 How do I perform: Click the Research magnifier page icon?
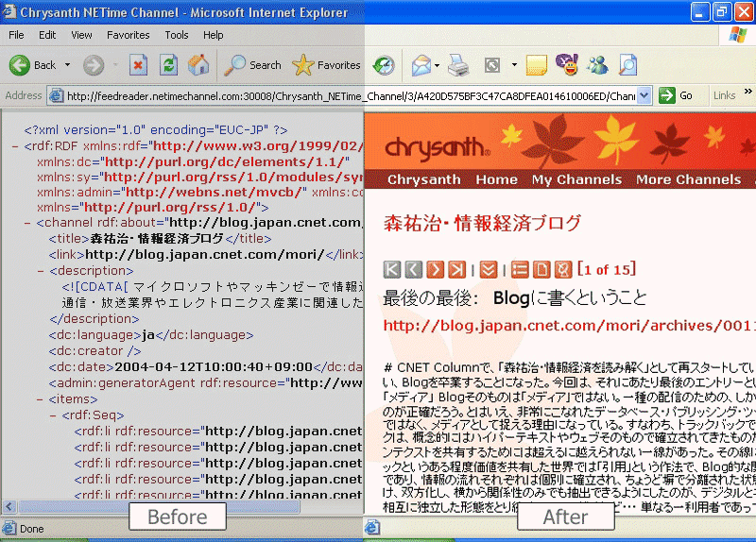[627, 65]
